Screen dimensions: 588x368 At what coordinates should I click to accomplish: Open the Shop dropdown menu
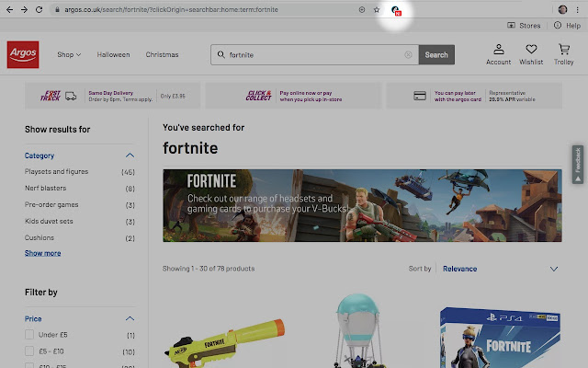coord(69,55)
